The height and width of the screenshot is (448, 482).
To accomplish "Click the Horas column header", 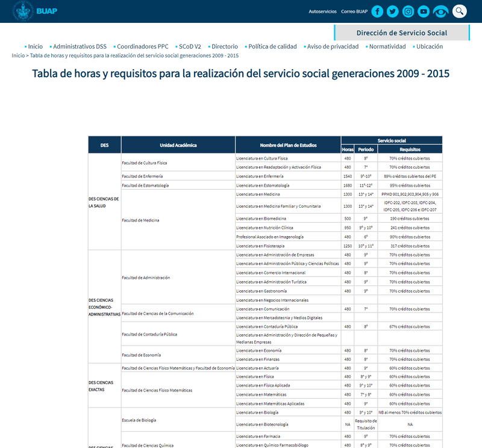I will (x=348, y=149).
